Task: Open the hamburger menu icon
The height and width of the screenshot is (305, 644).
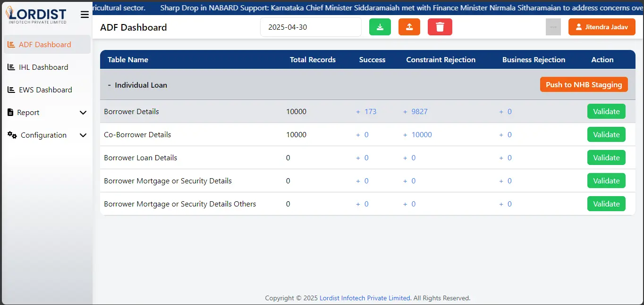Action: point(85,14)
